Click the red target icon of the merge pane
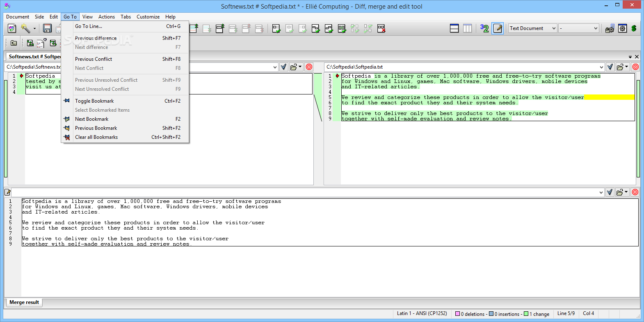The image size is (644, 322). click(635, 192)
